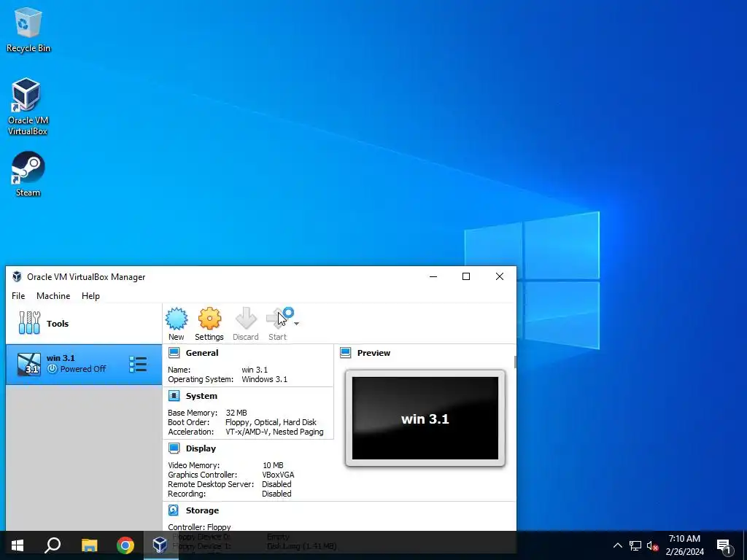Click the muted volume tray icon
This screenshot has width=747, height=560.
(x=652, y=545)
